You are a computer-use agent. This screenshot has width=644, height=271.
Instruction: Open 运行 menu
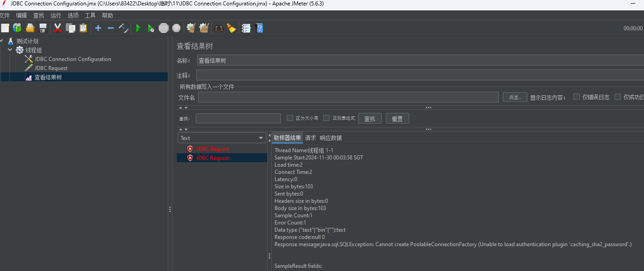(56, 15)
